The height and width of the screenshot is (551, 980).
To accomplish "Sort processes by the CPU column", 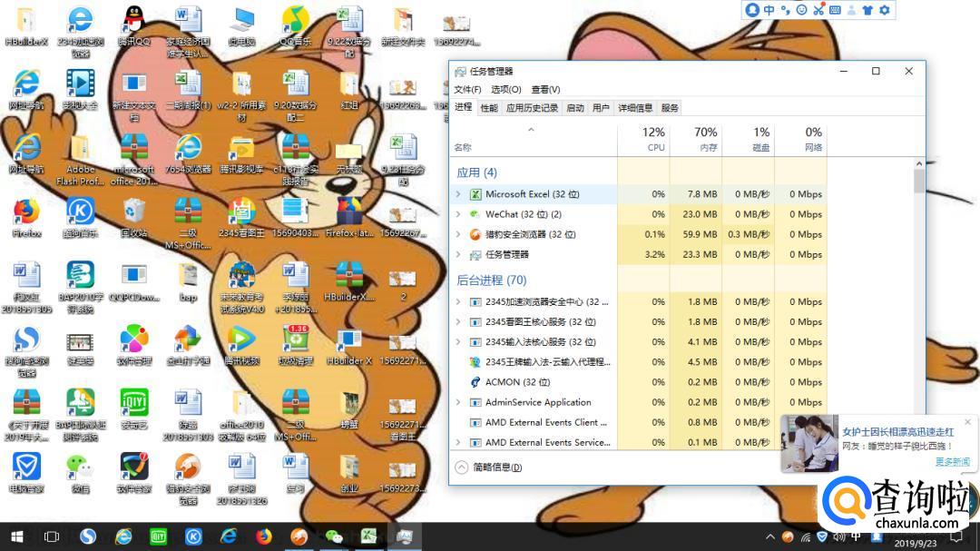I will (x=643, y=140).
